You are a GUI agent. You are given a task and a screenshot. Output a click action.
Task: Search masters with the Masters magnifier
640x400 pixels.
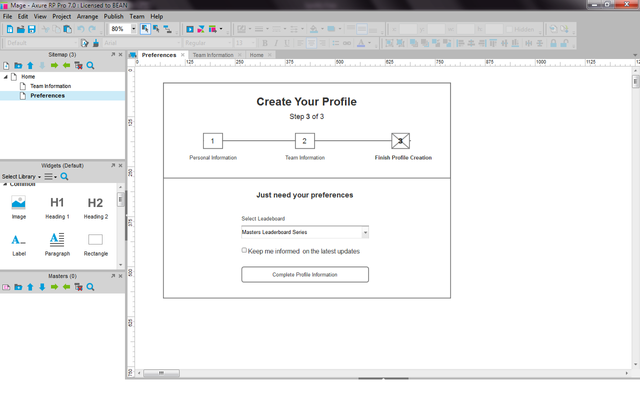[91, 287]
